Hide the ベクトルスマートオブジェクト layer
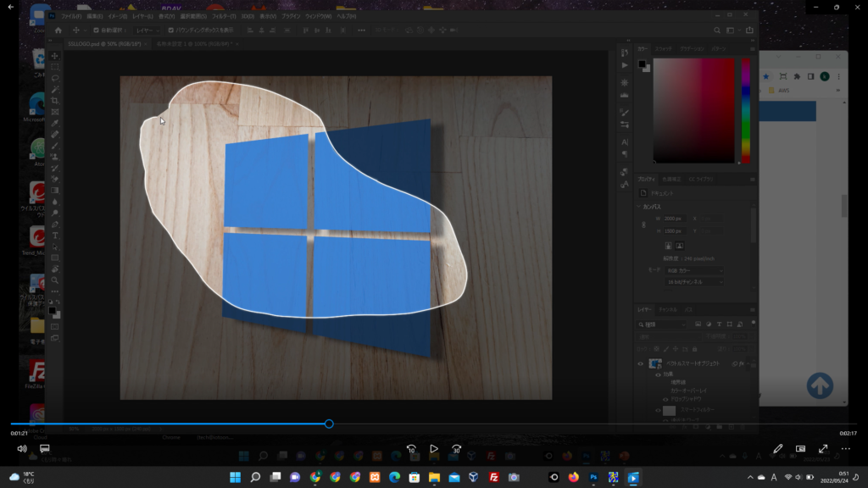Image resolution: width=868 pixels, height=488 pixels. click(x=641, y=363)
